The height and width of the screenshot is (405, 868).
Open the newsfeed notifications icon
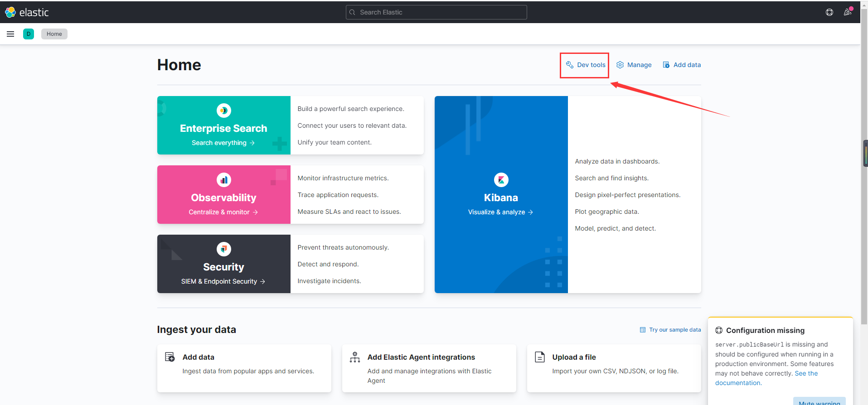[x=848, y=12]
